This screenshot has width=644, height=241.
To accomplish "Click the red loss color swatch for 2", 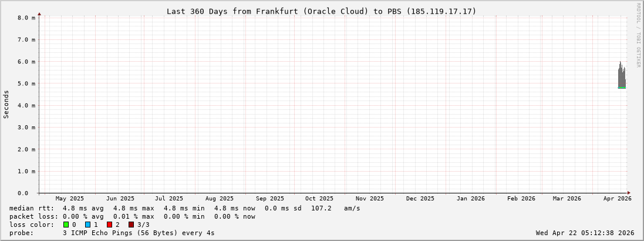I will (109, 225).
